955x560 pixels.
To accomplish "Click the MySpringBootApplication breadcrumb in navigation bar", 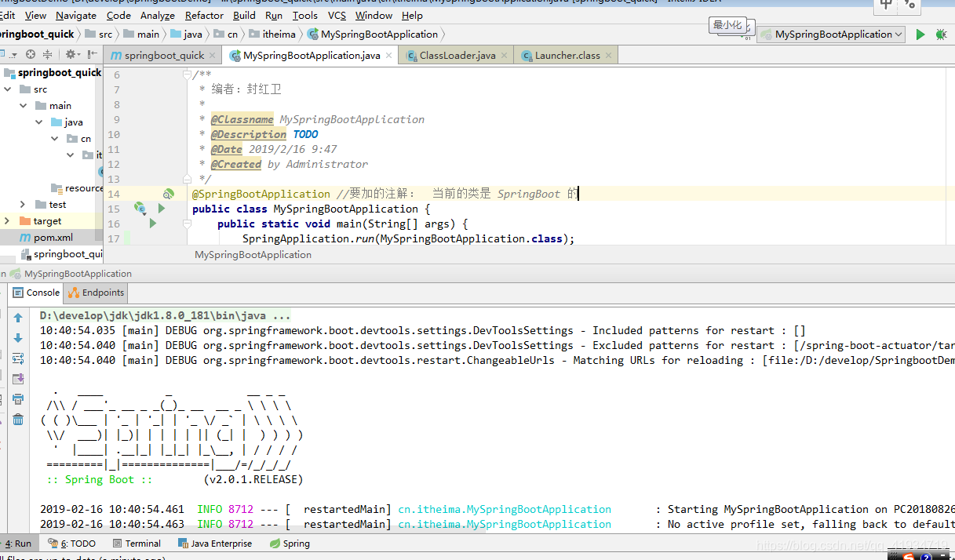I will [x=373, y=35].
